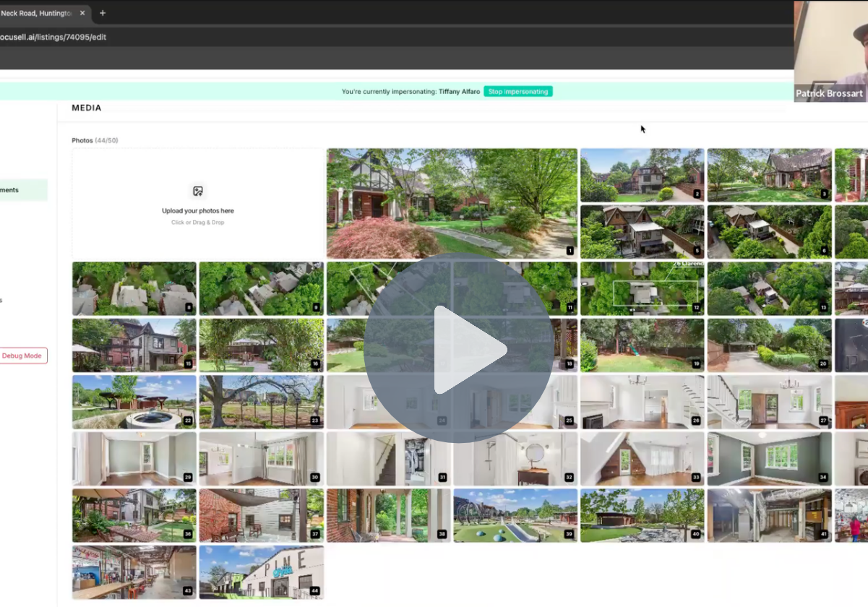
Task: Select photo thumbnail number 6
Action: tap(770, 231)
